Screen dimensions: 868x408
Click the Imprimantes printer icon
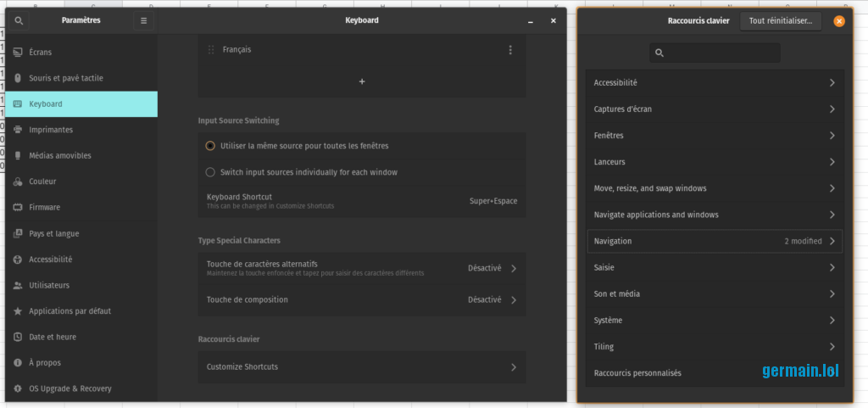click(x=18, y=130)
